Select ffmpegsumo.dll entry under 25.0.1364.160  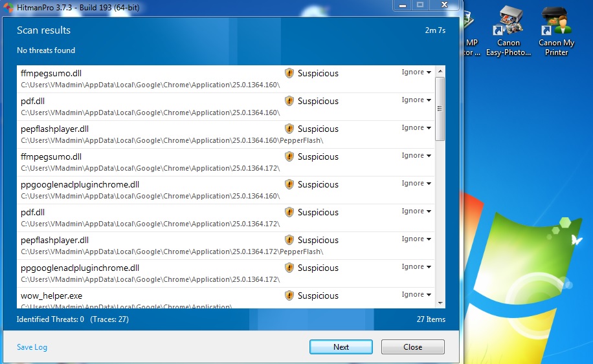pyautogui.click(x=226, y=79)
